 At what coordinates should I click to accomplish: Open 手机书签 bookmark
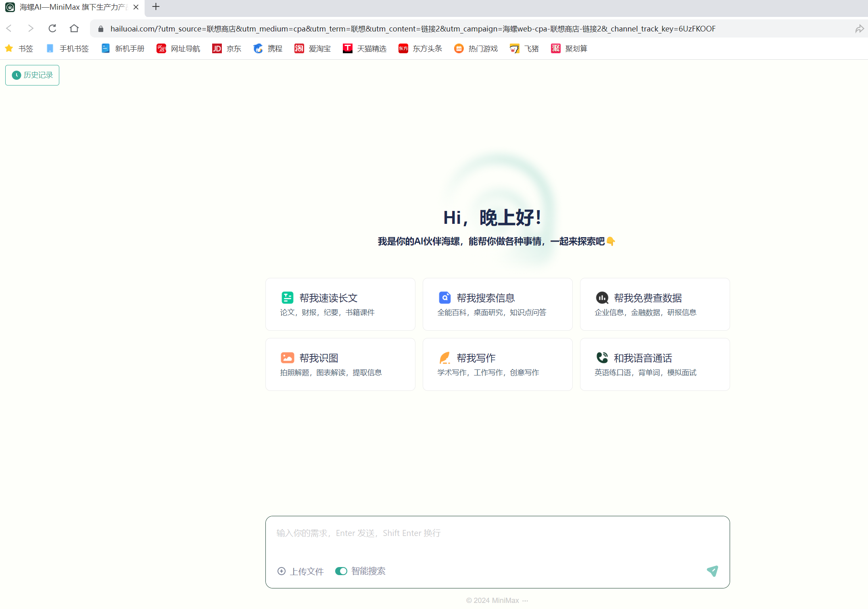[x=67, y=48]
